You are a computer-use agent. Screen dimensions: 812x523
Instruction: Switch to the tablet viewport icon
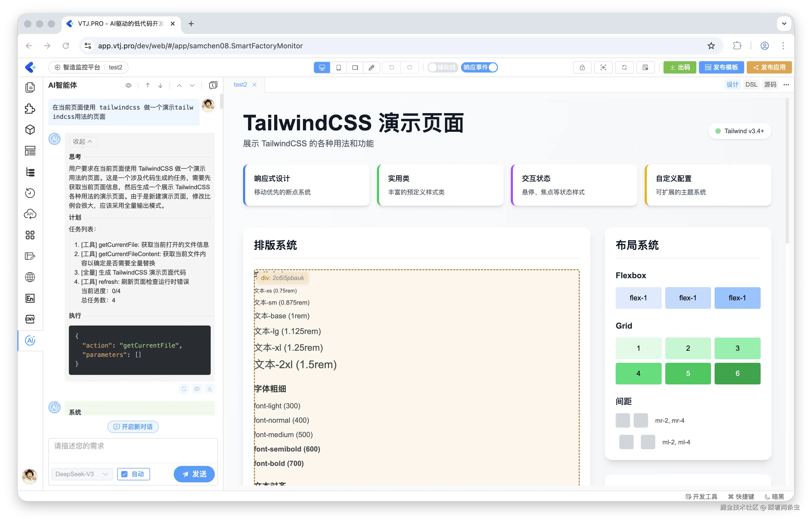[338, 68]
